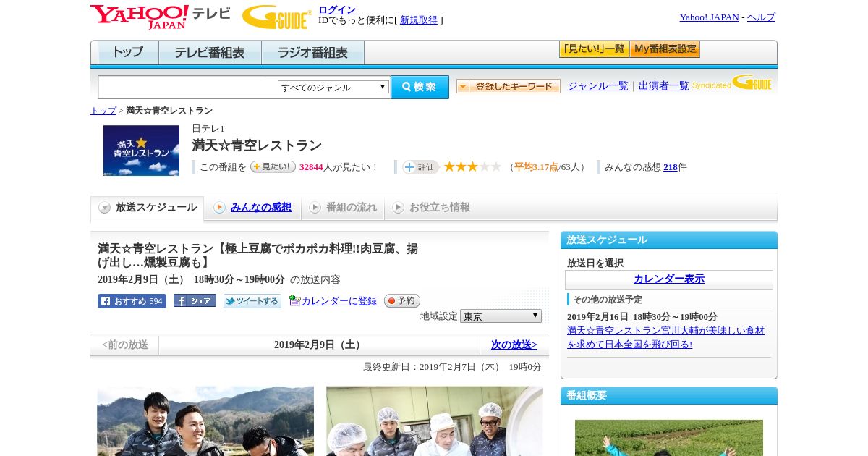Click the Yahoo! JAPAN テレビ logo

[161, 17]
